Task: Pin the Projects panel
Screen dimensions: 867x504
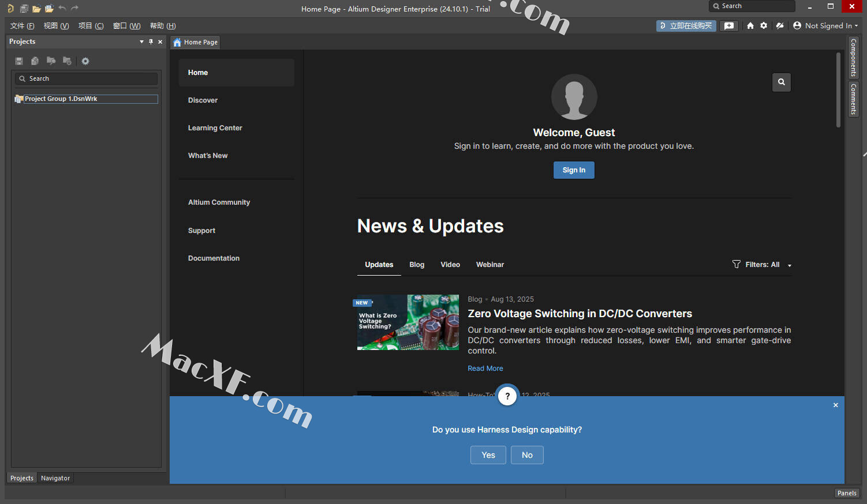Action: [x=151, y=42]
